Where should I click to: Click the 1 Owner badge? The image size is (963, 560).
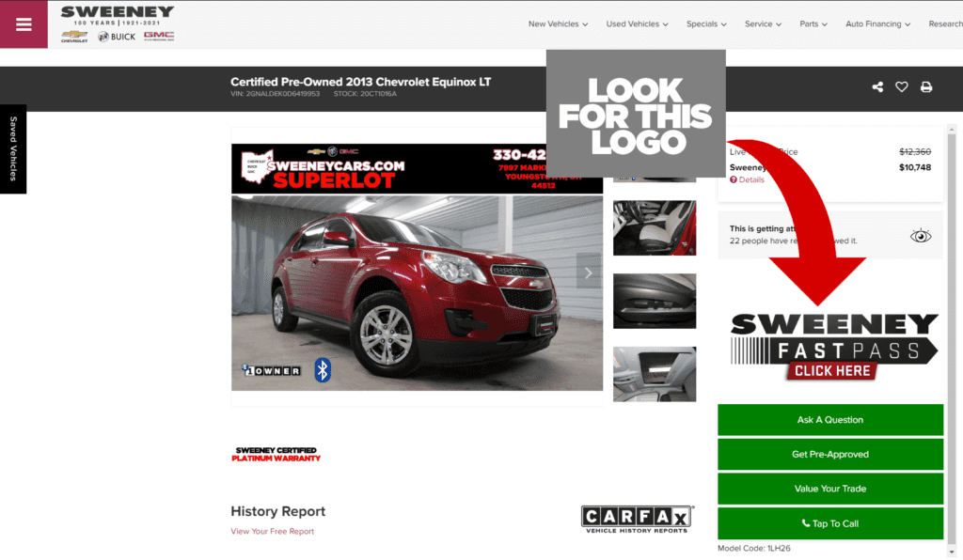(272, 370)
